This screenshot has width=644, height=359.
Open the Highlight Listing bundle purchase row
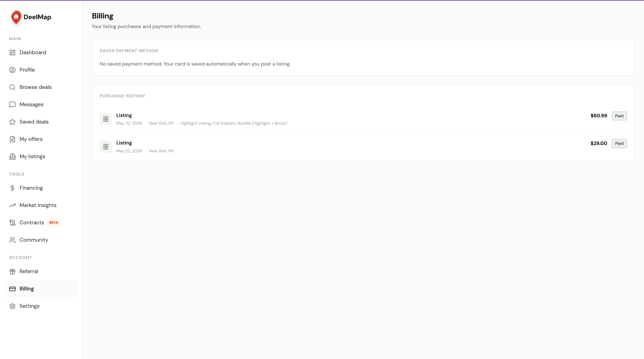click(363, 119)
